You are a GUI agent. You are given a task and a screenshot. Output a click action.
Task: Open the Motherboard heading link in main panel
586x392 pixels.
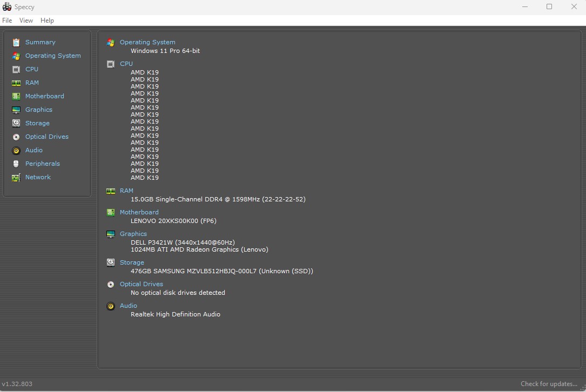click(x=139, y=212)
